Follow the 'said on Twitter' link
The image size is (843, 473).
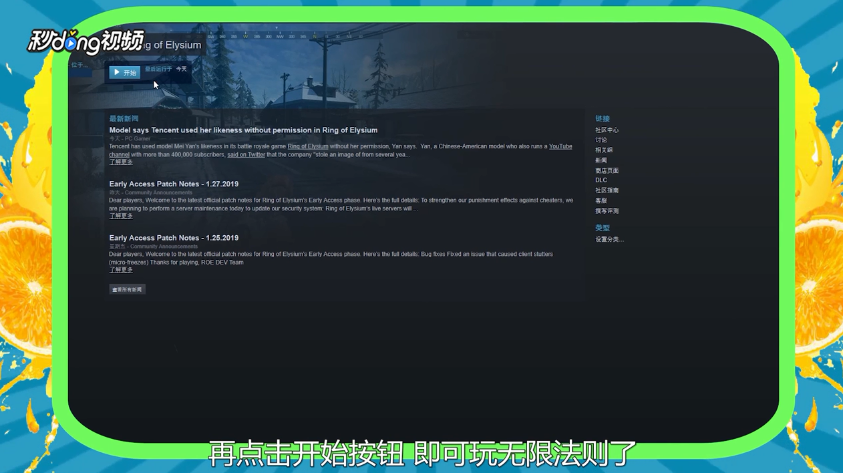click(x=246, y=154)
